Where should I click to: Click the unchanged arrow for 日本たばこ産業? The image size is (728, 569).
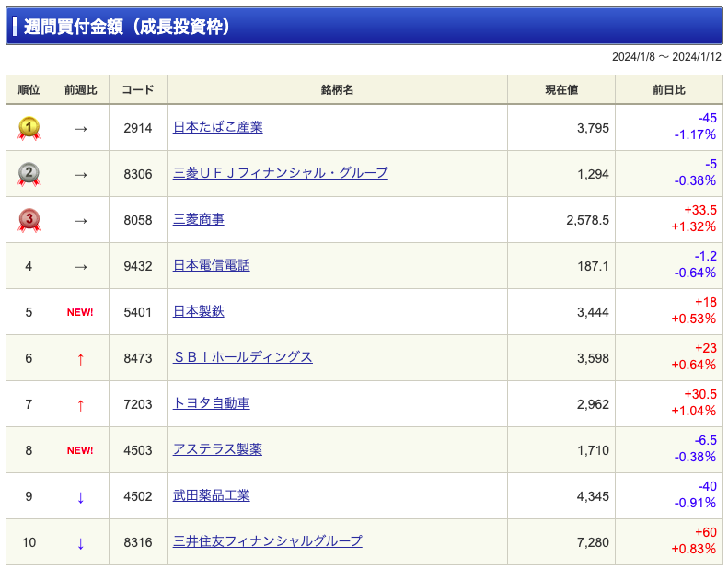point(80,129)
